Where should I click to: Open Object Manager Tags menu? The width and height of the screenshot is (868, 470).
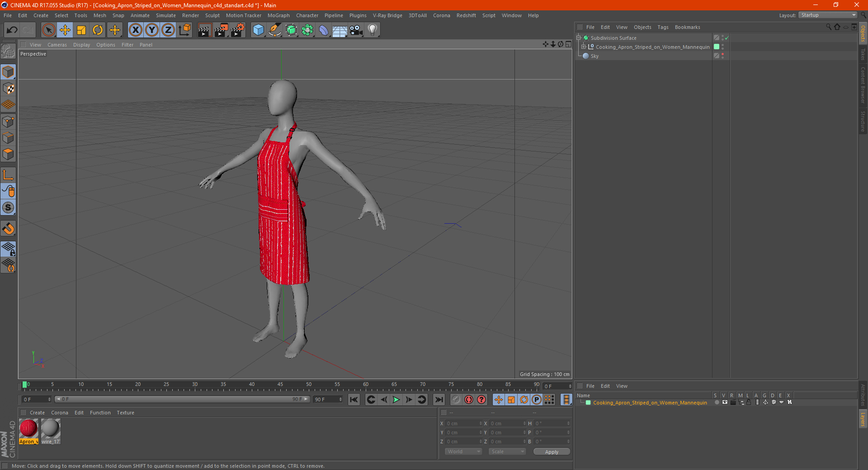tap(663, 27)
